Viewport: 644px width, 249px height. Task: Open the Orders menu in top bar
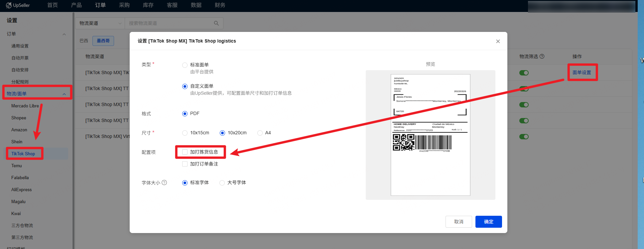point(100,5)
